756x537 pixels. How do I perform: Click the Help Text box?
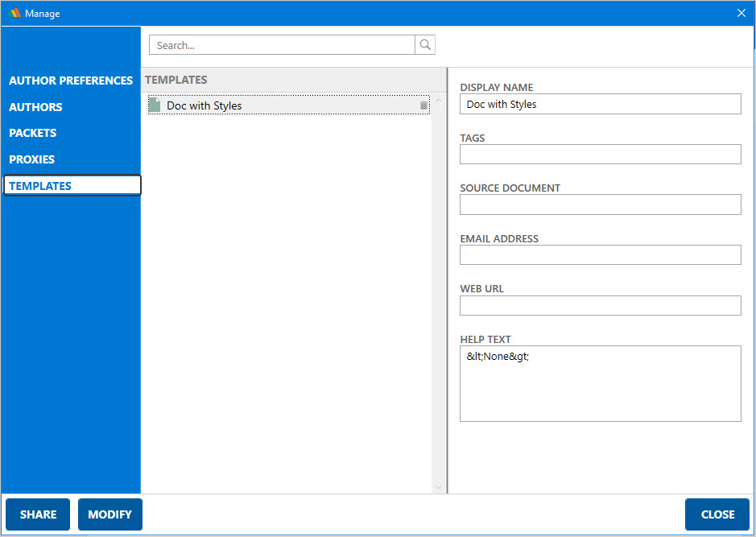(x=601, y=384)
